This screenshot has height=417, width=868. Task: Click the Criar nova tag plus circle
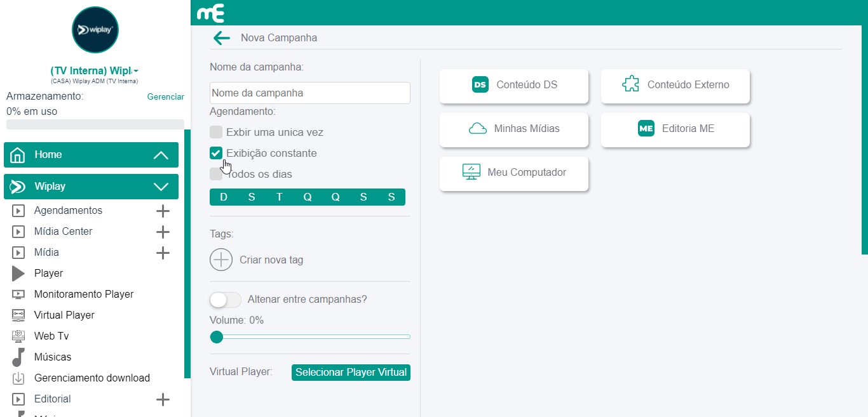point(221,260)
